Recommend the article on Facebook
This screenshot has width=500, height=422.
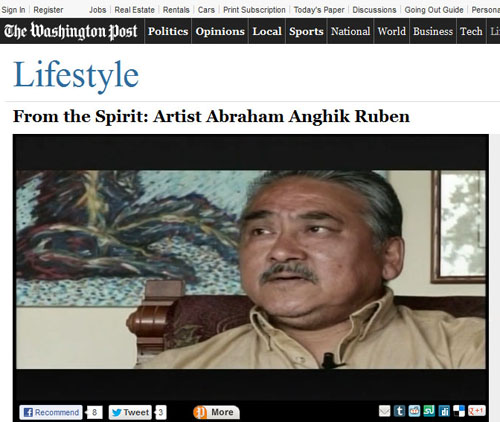(51, 412)
